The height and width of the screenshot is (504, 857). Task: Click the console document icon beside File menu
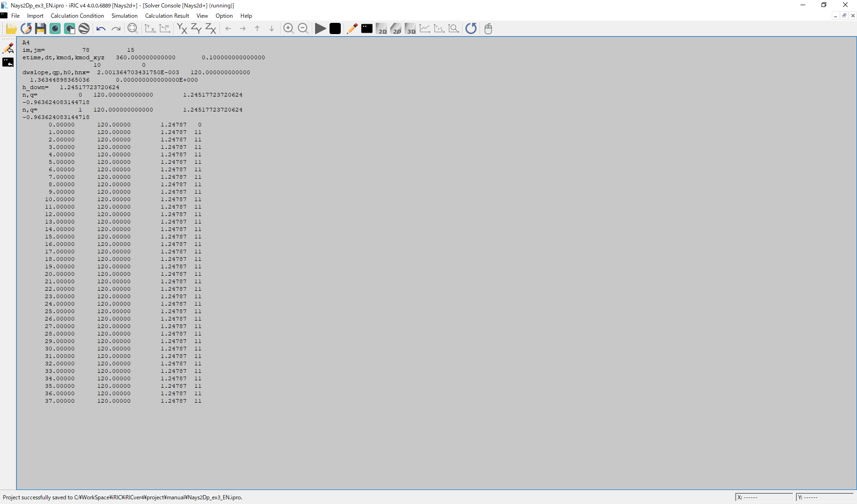coord(4,15)
